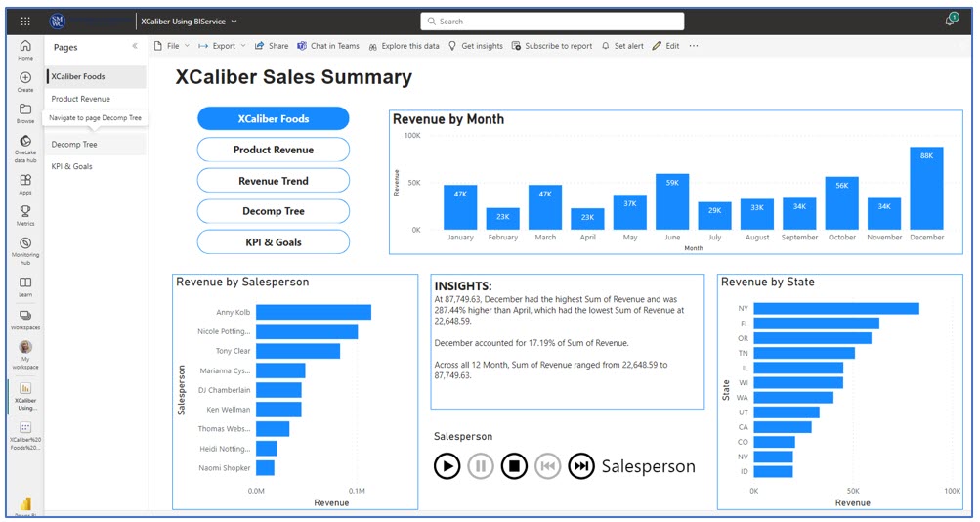This screenshot has width=980, height=522.
Task: Click the DJ Chamberlain label
Action: [x=225, y=390]
